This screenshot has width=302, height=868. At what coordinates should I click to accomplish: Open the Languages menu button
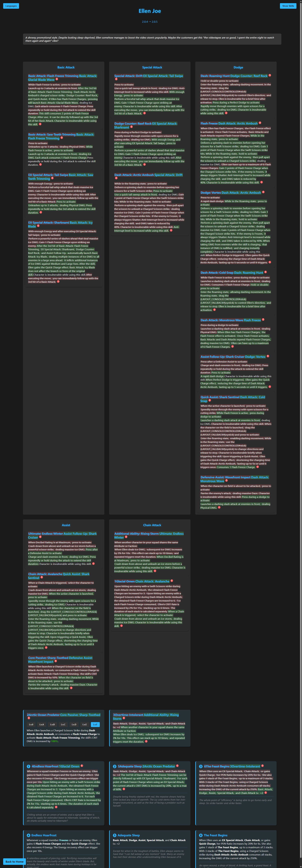(x=11, y=6)
